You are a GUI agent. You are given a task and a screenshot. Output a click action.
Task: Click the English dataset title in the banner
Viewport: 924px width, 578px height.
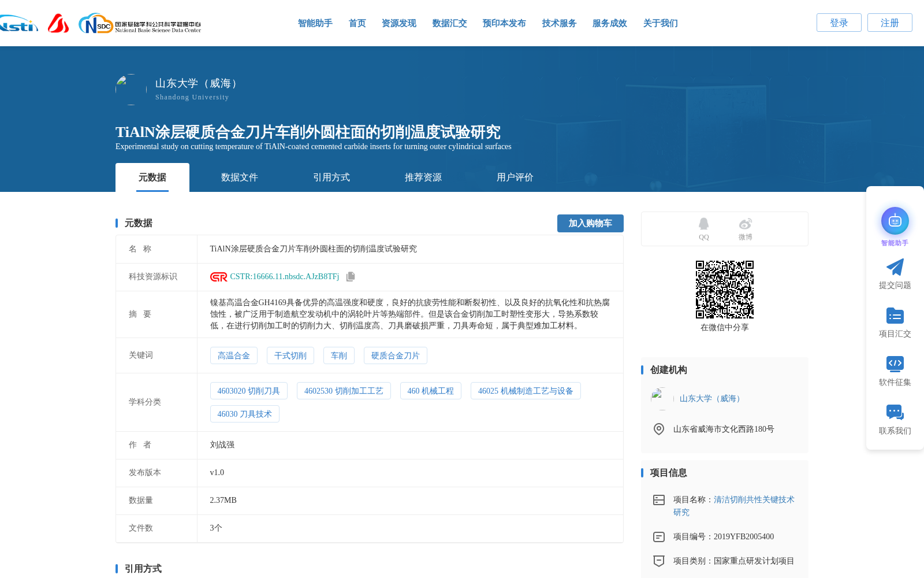click(314, 147)
